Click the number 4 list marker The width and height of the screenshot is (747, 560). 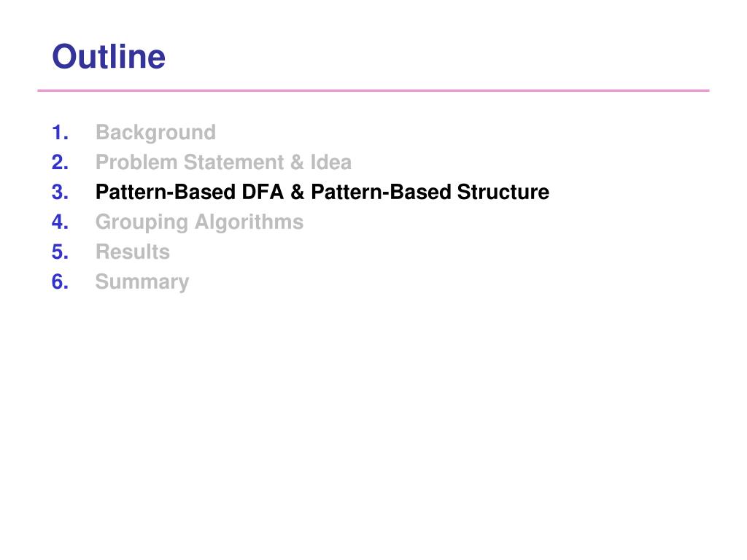60,222
